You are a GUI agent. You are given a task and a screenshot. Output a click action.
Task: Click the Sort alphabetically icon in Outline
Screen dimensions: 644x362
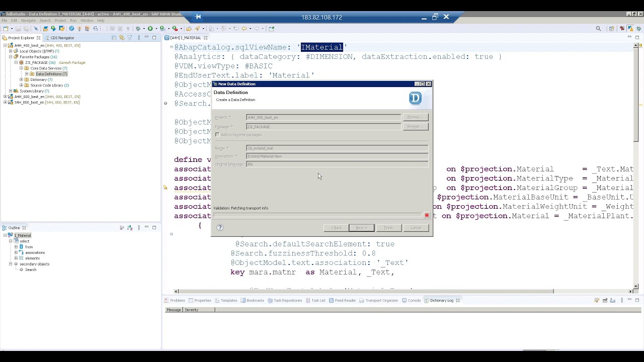pyautogui.click(x=130, y=228)
